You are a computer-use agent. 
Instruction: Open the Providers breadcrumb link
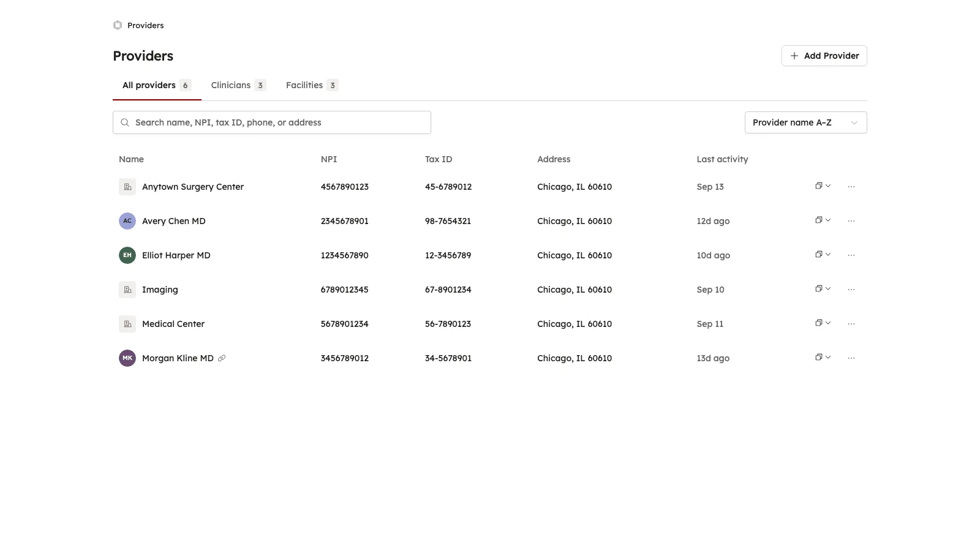point(146,25)
